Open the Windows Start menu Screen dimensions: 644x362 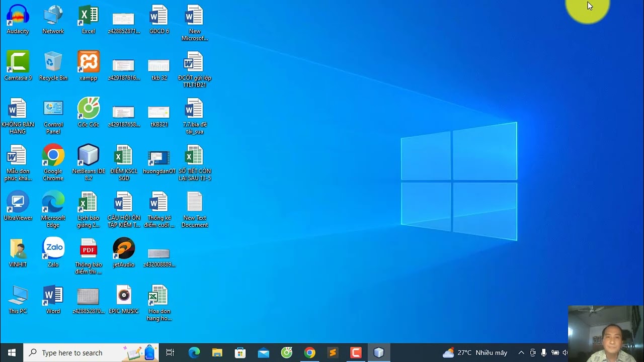coord(12,352)
